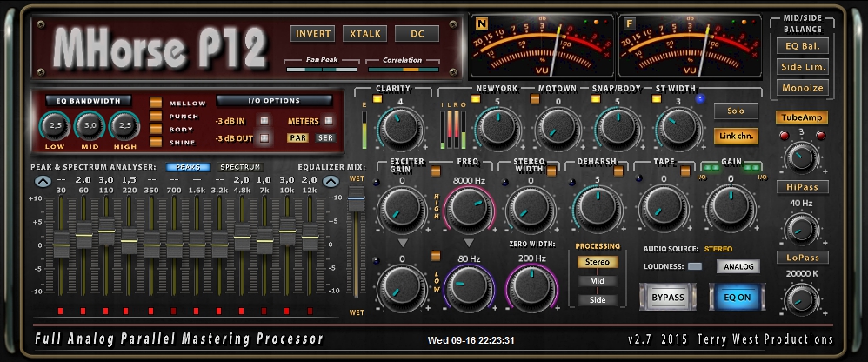Click the ANALOG button
868x362 pixels.
pyautogui.click(x=738, y=267)
